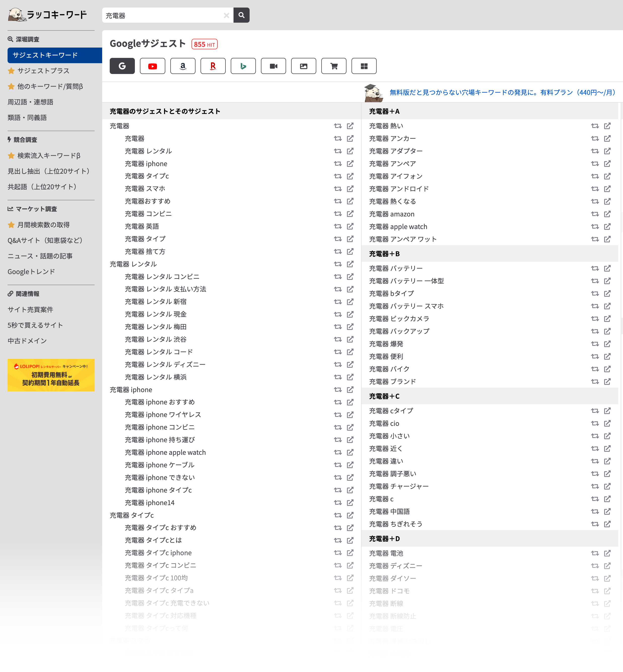Viewport: 623px width, 672px height.
Task: Select the Rakuten suggest source
Action: click(213, 66)
